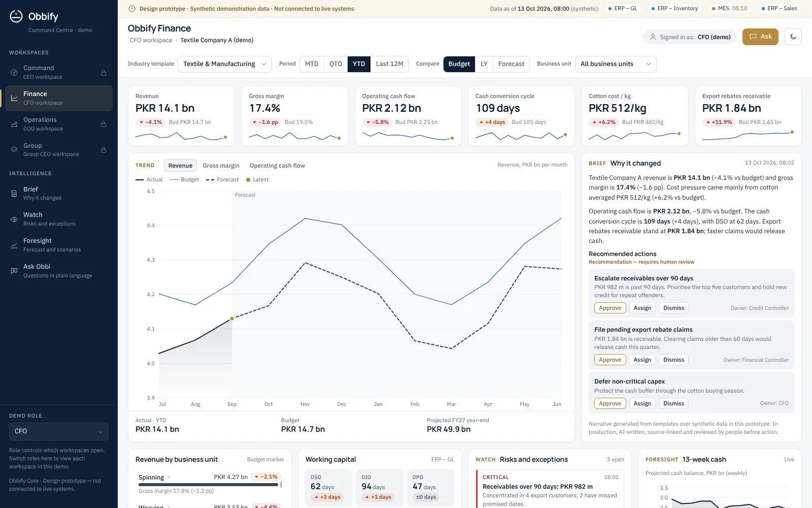812x508 pixels.
Task: Click the lock icon on Command workspace
Action: point(104,73)
